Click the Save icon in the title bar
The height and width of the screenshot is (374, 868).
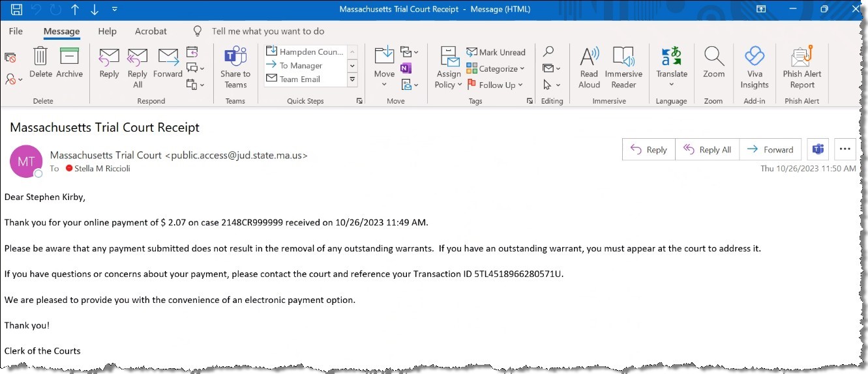16,9
